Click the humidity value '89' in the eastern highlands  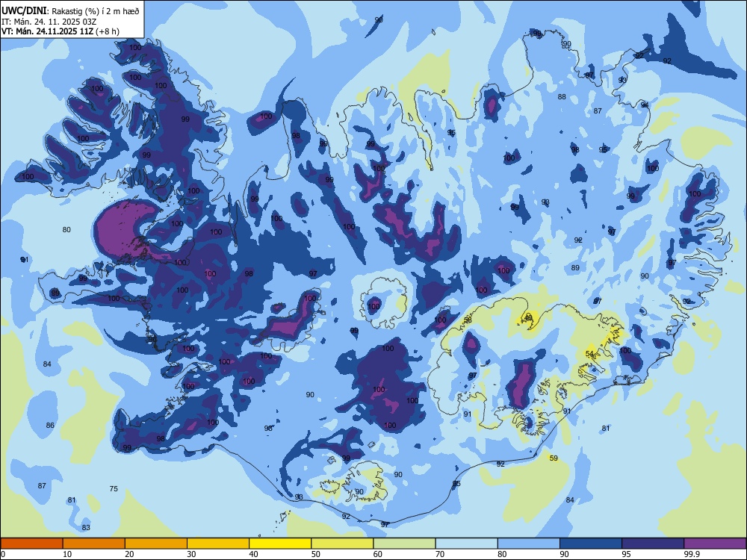point(575,267)
